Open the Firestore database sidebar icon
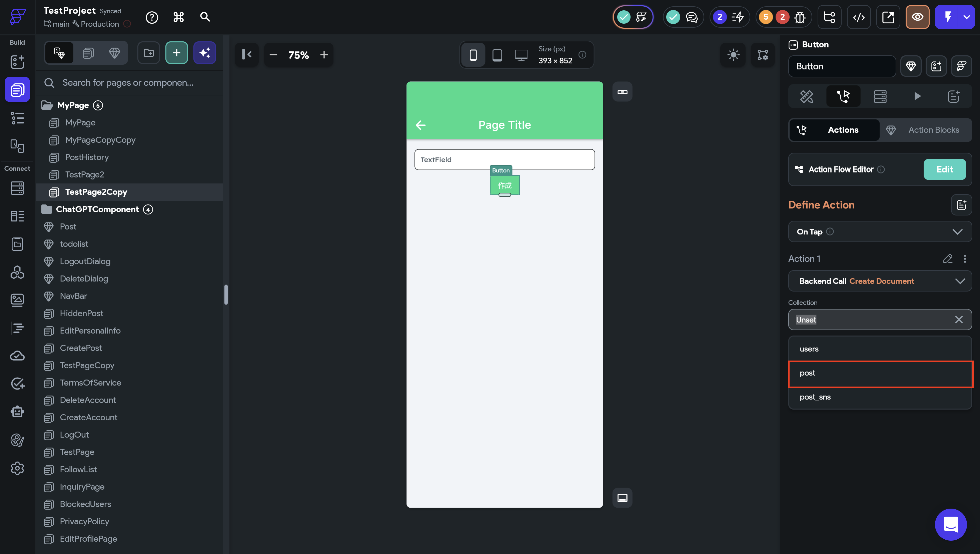 [x=17, y=188]
